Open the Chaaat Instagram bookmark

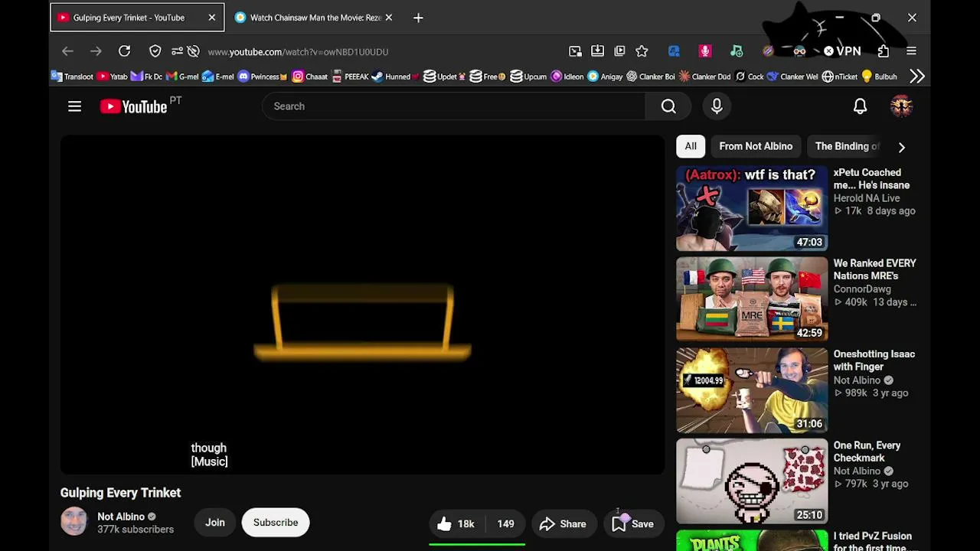tap(310, 77)
